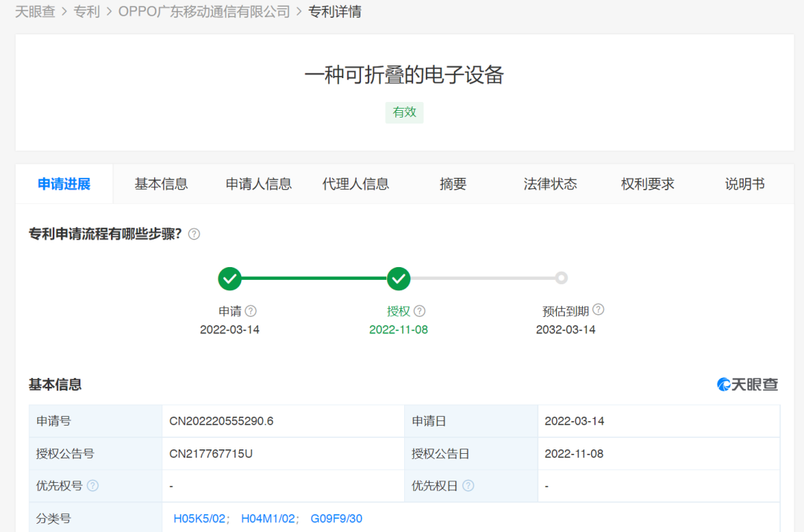Click the 授权 green checkmark step
The height and width of the screenshot is (532, 804).
[x=398, y=278]
